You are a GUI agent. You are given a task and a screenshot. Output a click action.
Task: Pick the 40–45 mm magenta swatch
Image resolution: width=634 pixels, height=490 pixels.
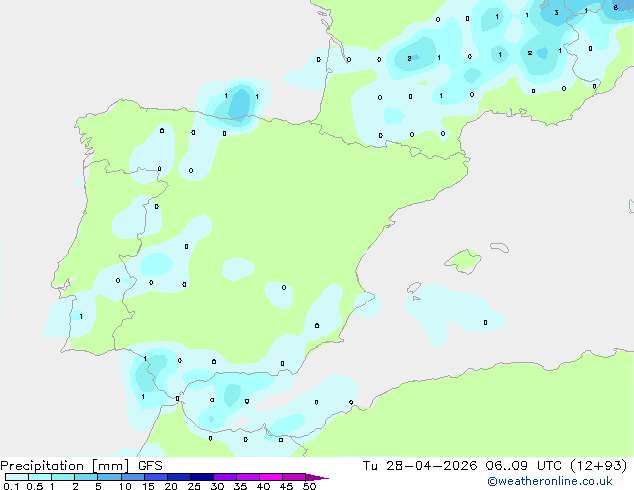(271, 477)
